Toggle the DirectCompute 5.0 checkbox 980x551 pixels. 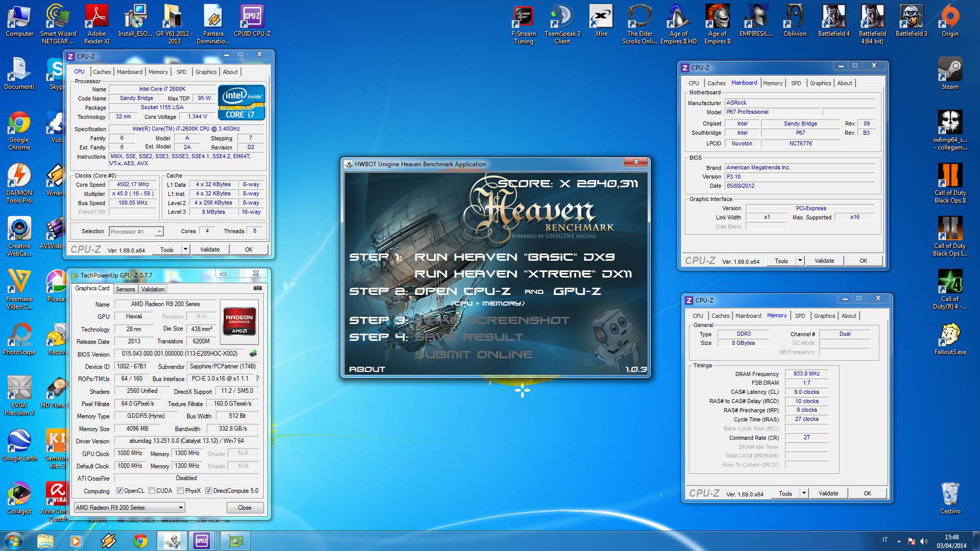coord(208,491)
